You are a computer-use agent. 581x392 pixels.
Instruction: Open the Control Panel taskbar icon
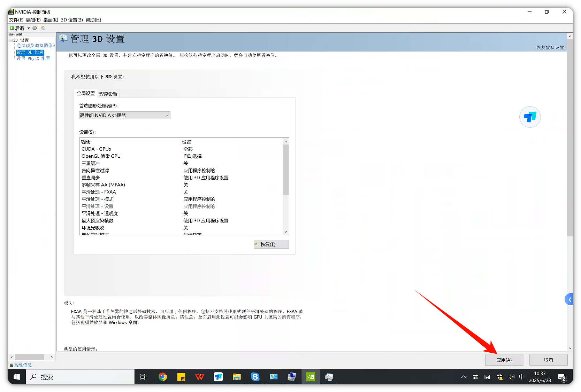point(274,377)
